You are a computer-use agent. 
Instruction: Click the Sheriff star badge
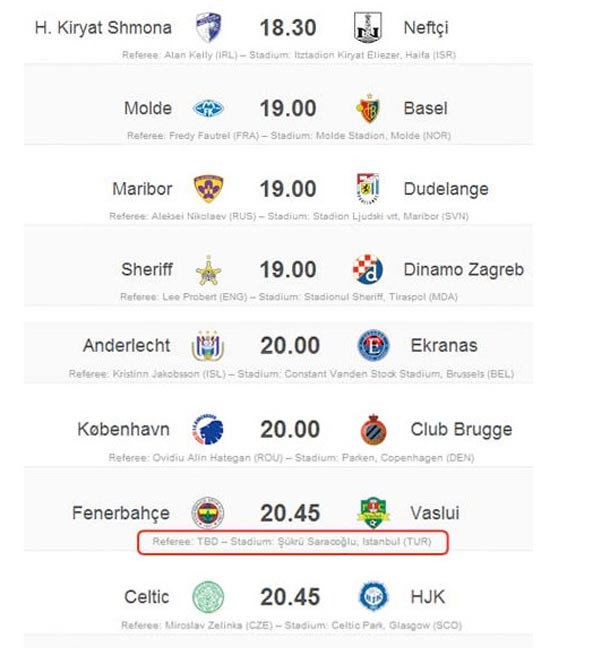pyautogui.click(x=208, y=270)
